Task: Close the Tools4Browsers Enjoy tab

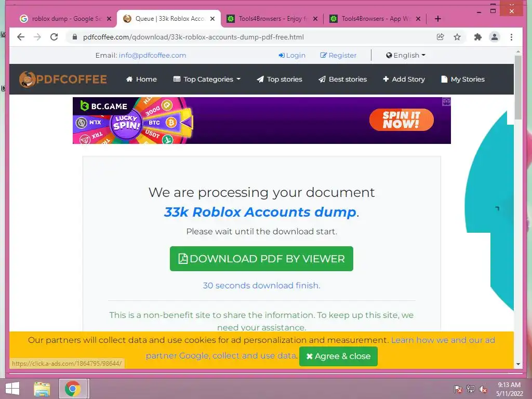Action: pyautogui.click(x=315, y=19)
